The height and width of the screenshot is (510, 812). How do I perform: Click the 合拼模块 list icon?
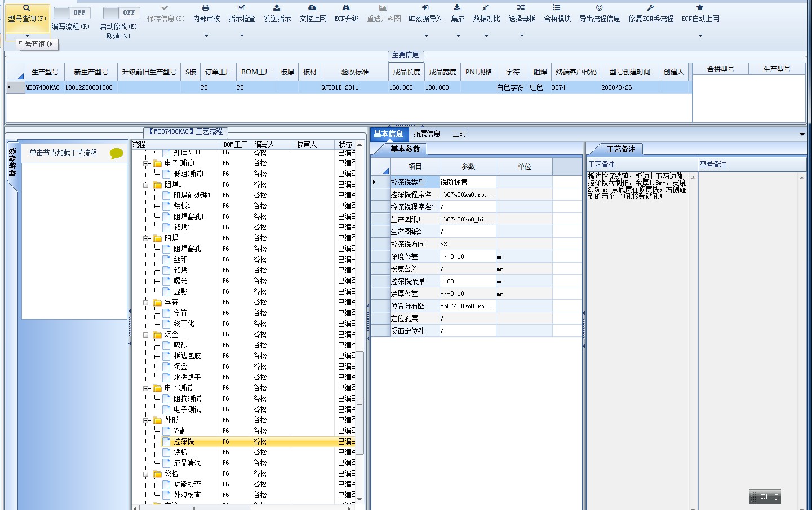click(x=557, y=8)
